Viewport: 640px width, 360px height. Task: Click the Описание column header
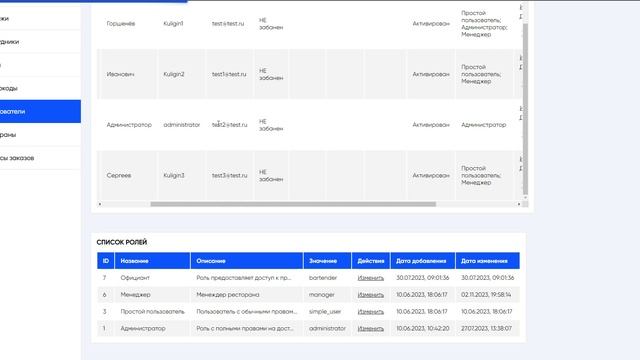coord(247,261)
